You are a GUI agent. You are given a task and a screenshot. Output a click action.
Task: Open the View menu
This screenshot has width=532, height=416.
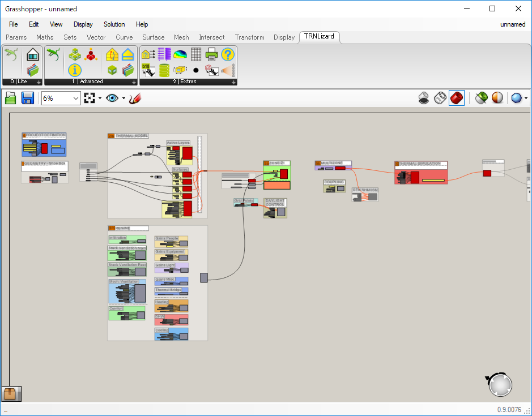pyautogui.click(x=56, y=24)
